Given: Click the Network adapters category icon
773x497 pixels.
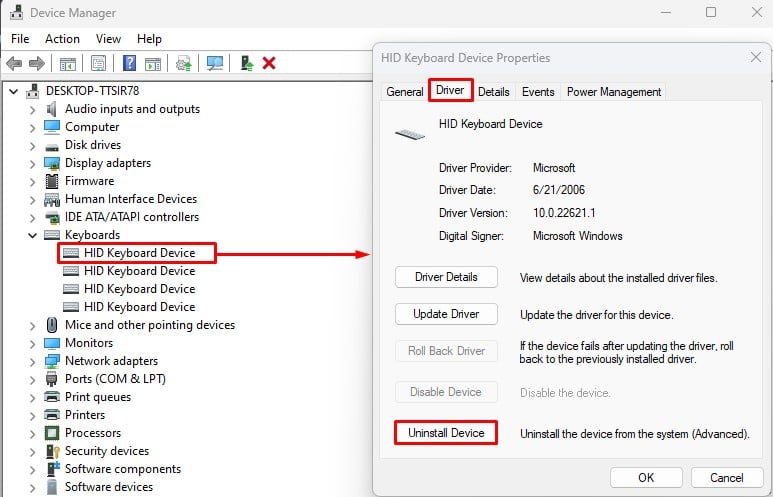Looking at the screenshot, I should (52, 361).
